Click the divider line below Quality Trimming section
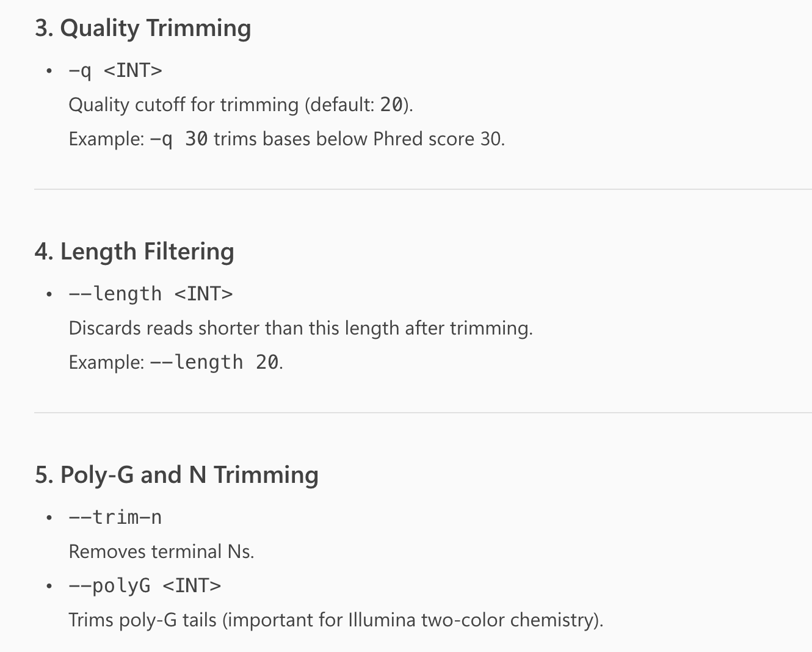This screenshot has width=812, height=652. coord(422,189)
